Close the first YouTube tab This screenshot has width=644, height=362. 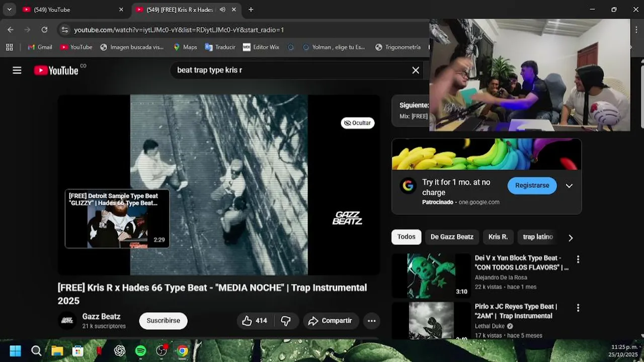121,10
